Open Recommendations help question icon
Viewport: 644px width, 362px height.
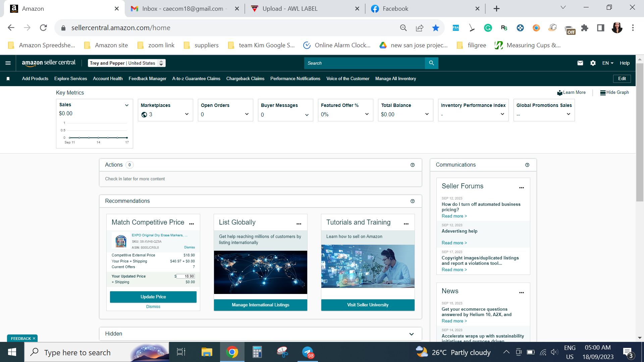click(413, 201)
